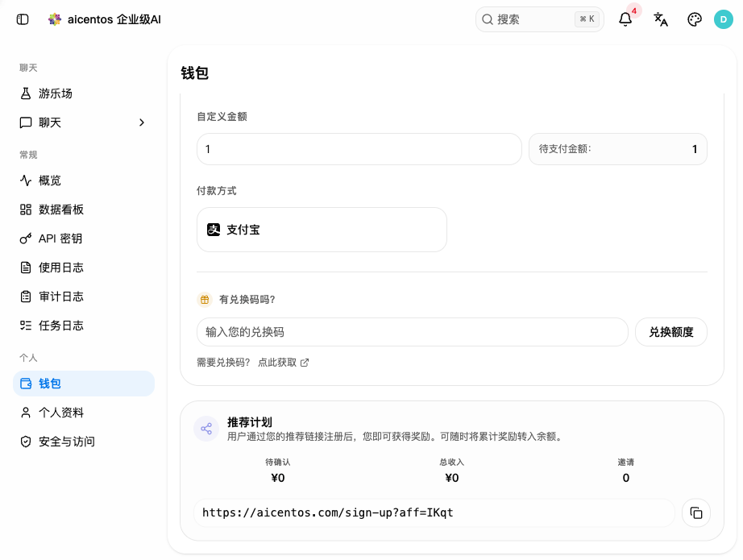The image size is (743, 560).
Task: Click the Alipay logo icon
Action: pyautogui.click(x=214, y=230)
